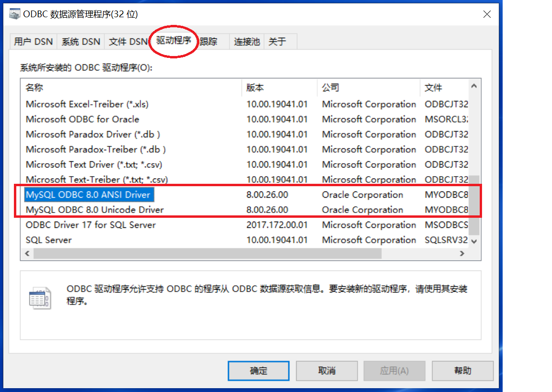Sort drivers by 版本 column header
The height and width of the screenshot is (392, 552).
[279, 88]
